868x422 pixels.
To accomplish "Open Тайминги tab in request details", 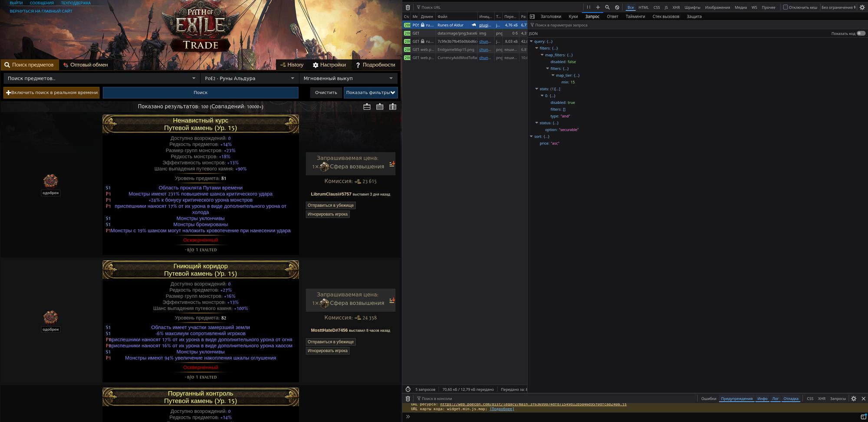I will coord(635,16).
